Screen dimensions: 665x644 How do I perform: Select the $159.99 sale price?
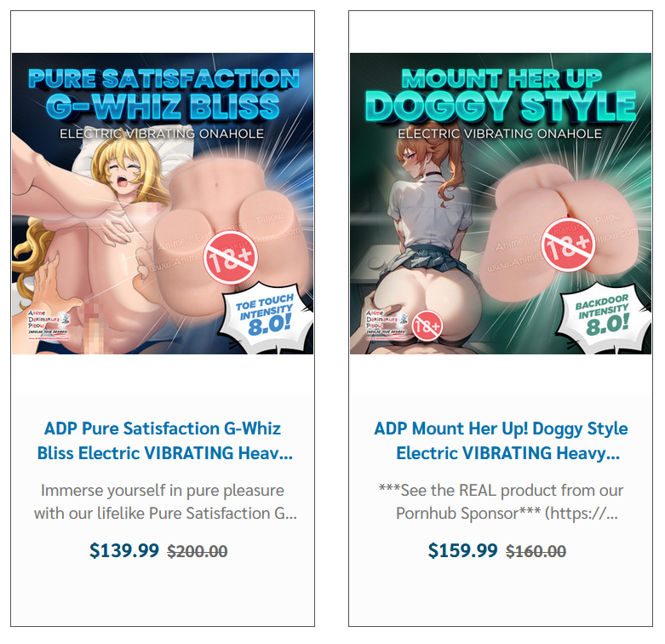pyautogui.click(x=462, y=550)
